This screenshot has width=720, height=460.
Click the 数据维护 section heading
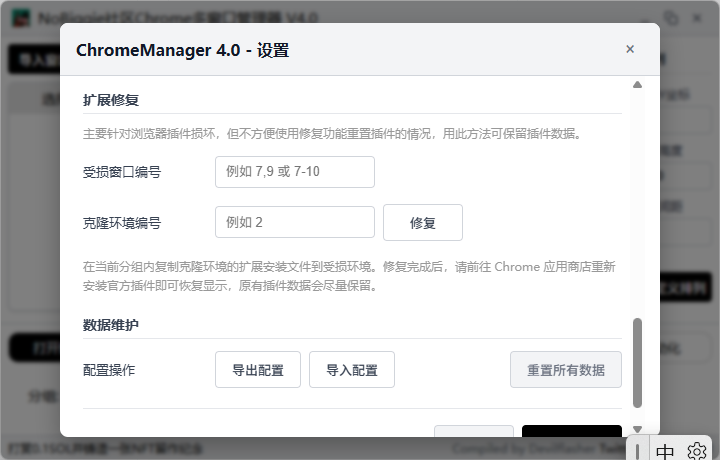tap(111, 325)
